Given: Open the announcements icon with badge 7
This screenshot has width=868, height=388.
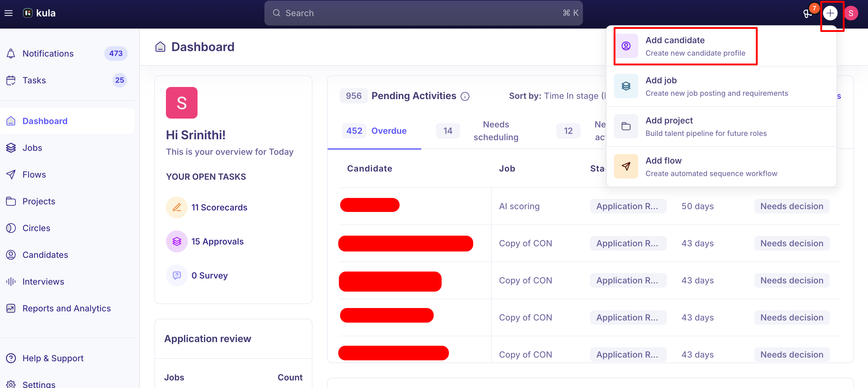Looking at the screenshot, I should (808, 13).
